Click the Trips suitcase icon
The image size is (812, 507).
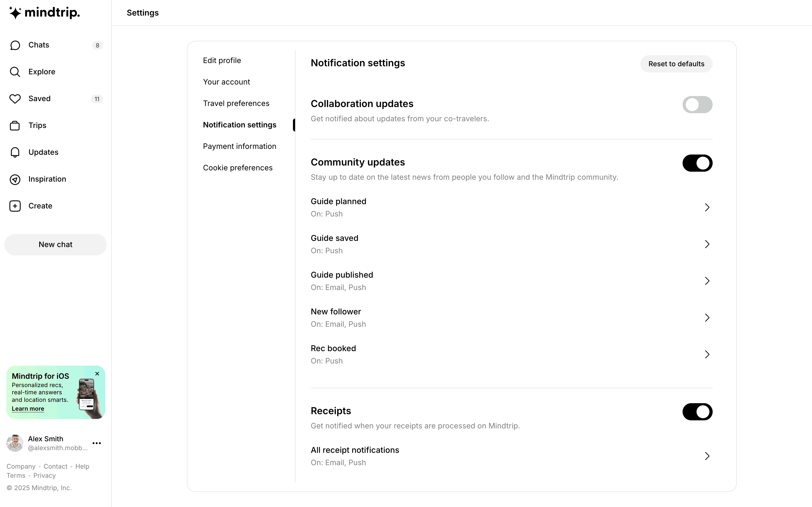click(15, 126)
